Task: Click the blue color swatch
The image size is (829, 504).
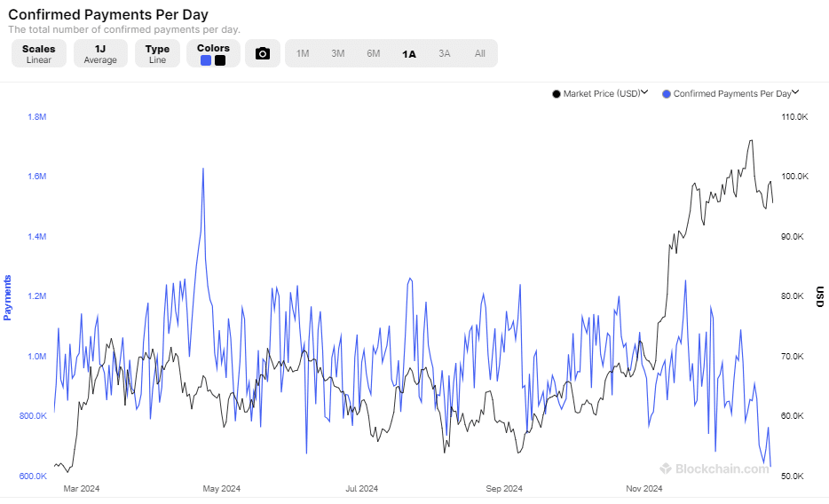Action: click(x=206, y=60)
